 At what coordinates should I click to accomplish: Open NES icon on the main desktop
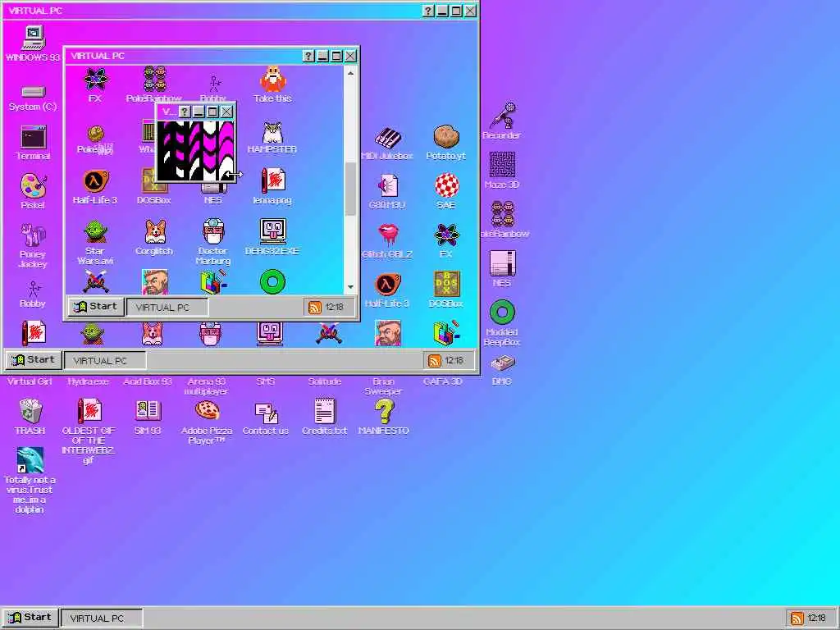click(x=502, y=263)
